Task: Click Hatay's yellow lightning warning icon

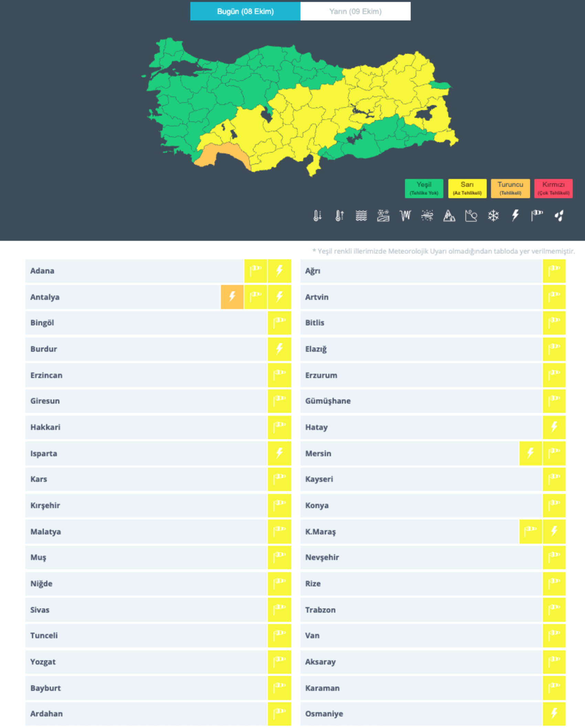Action: coord(554,427)
